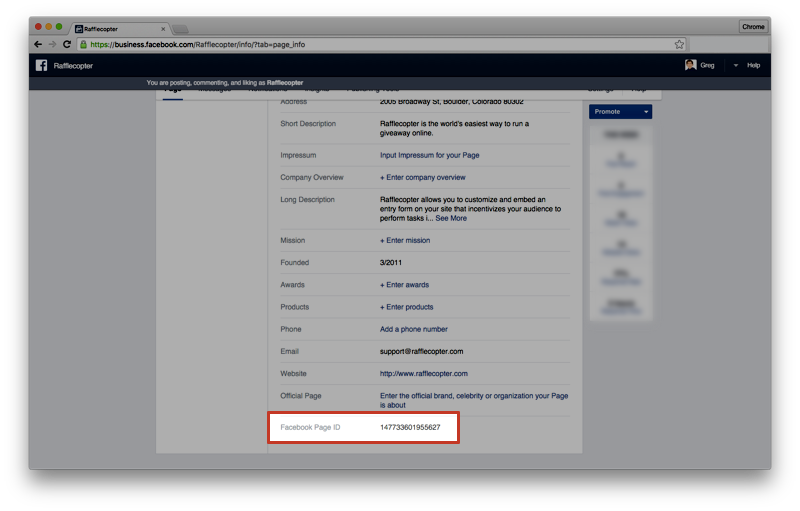The height and width of the screenshot is (511, 800).
Task: Click the Founded label
Action: coord(294,263)
